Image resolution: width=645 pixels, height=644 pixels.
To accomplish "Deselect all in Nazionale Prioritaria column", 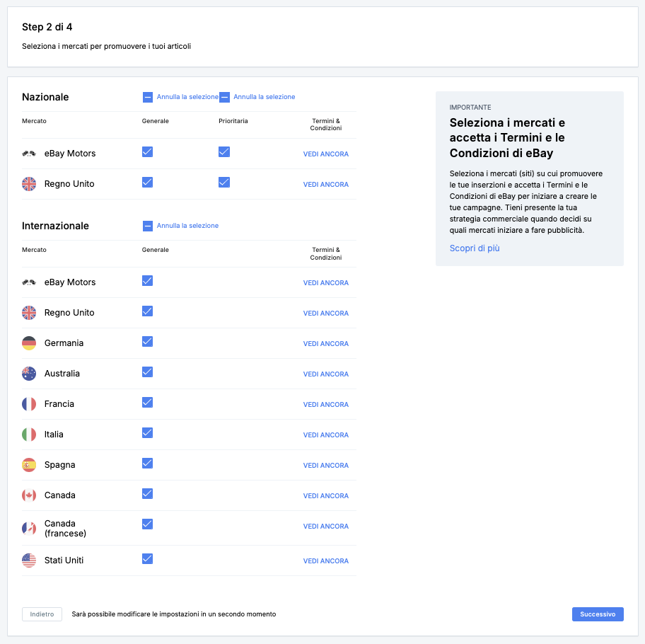I will point(225,97).
